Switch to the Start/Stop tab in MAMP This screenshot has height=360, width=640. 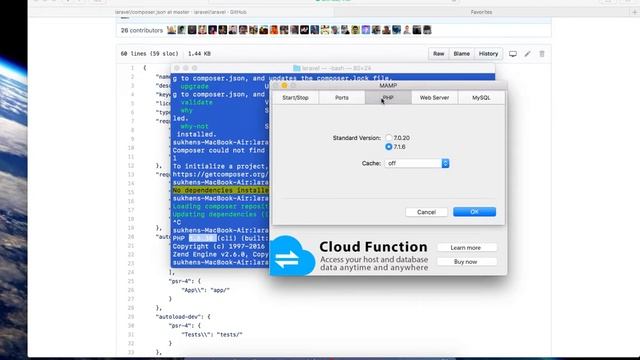point(296,98)
